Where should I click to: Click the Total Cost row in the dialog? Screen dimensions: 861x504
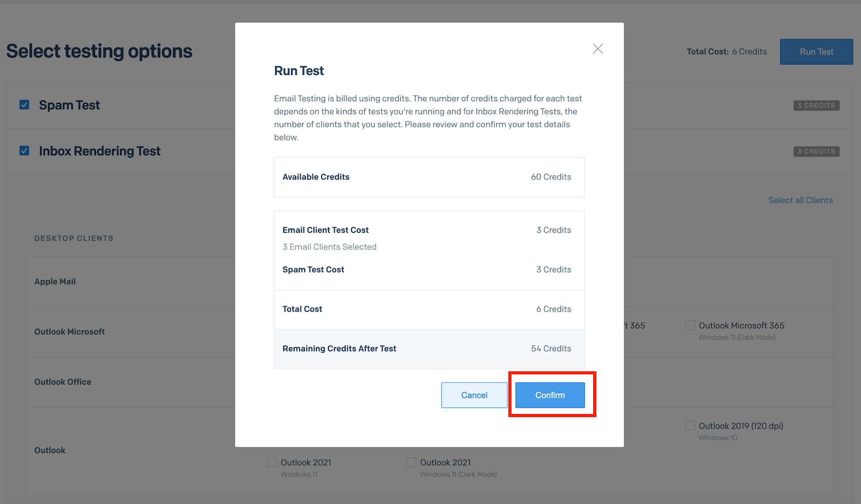[429, 309]
